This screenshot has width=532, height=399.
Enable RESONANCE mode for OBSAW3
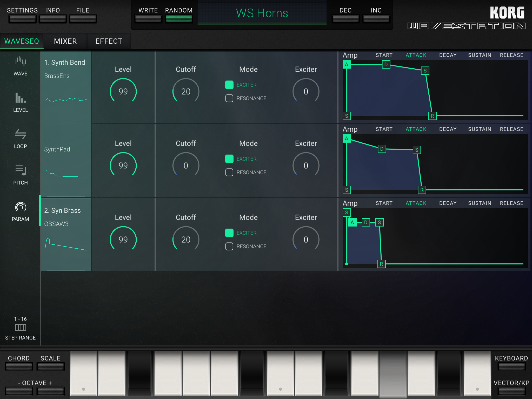click(229, 246)
